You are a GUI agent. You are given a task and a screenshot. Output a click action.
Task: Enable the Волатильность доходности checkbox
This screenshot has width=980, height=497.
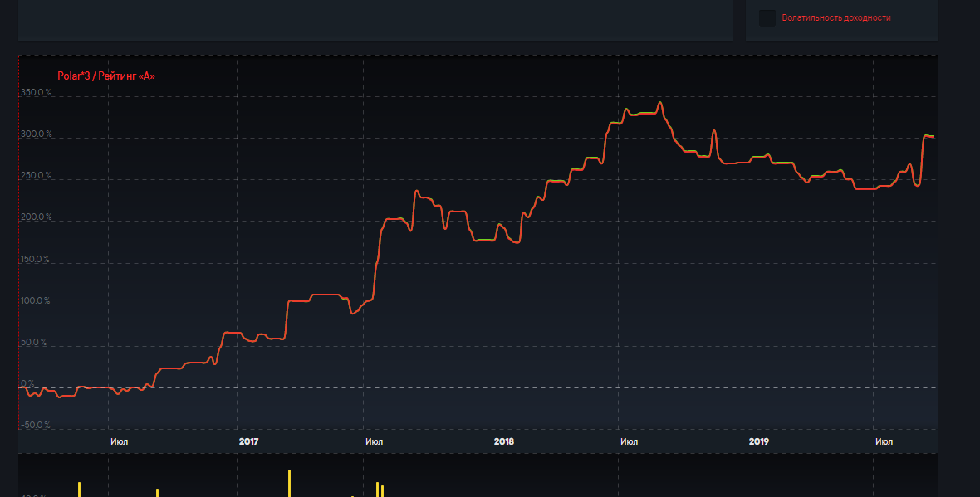point(767,17)
